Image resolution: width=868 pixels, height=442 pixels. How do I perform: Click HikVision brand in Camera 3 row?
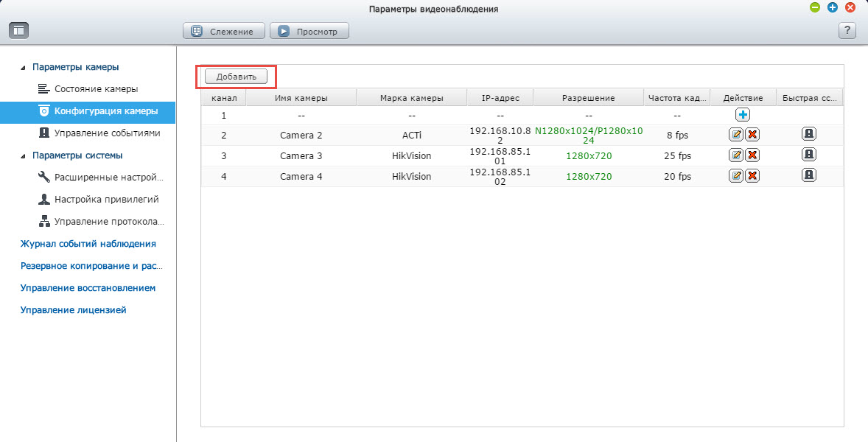(x=411, y=156)
